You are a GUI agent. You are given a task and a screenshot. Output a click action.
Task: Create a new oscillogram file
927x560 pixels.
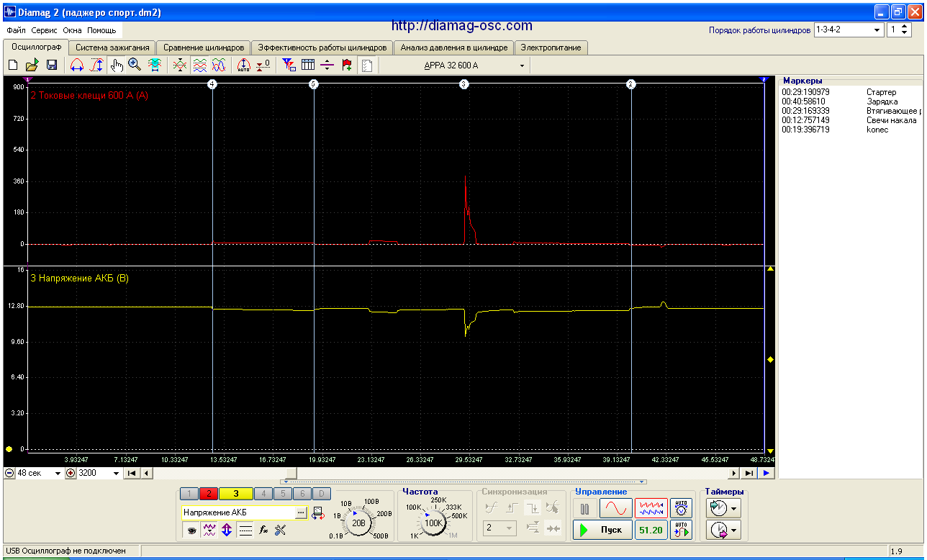pos(13,66)
